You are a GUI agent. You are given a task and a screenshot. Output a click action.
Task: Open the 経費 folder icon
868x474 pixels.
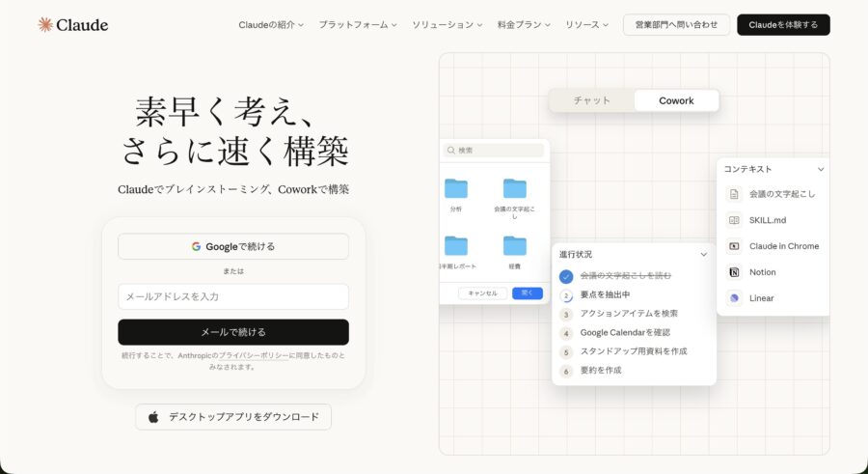tap(515, 245)
